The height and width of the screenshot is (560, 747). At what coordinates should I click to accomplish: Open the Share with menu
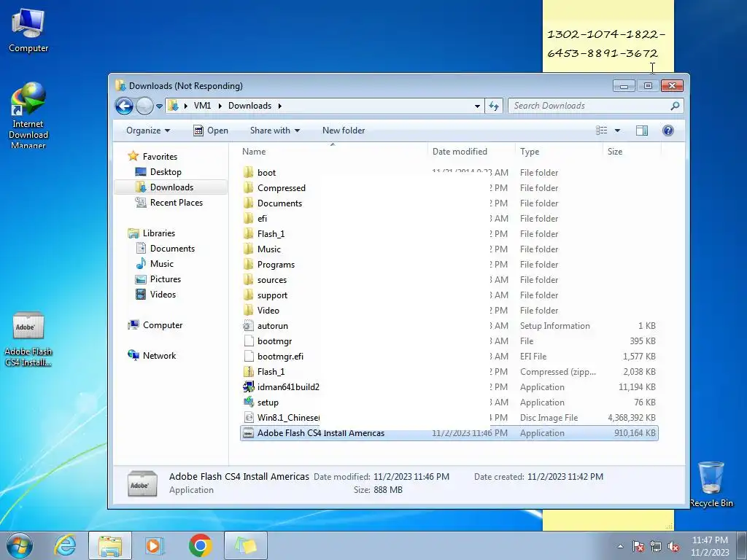pyautogui.click(x=275, y=131)
